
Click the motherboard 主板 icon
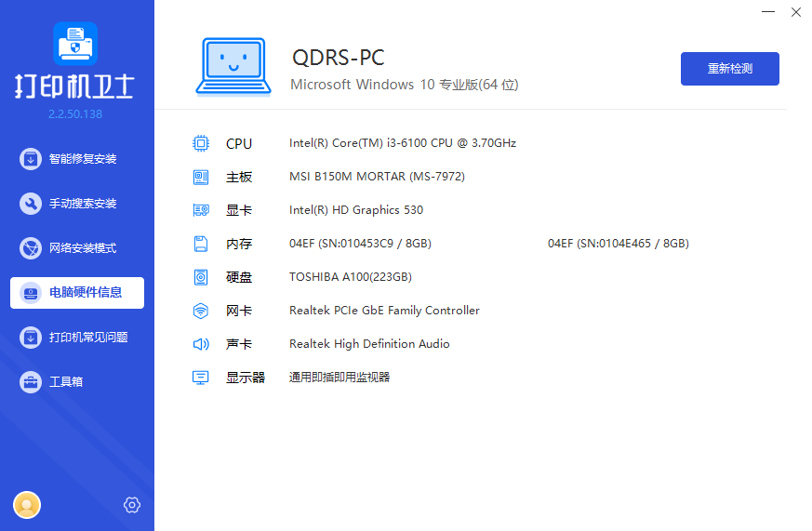point(201,177)
